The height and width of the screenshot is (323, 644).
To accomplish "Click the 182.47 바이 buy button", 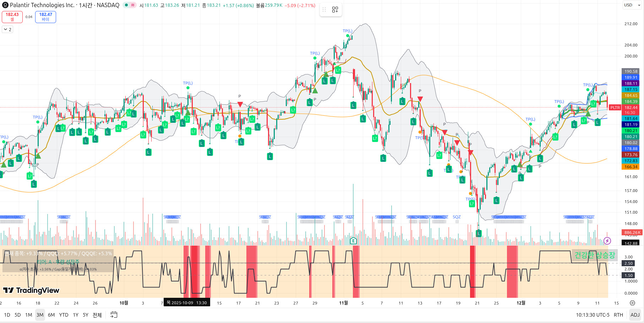I will coord(45,17).
